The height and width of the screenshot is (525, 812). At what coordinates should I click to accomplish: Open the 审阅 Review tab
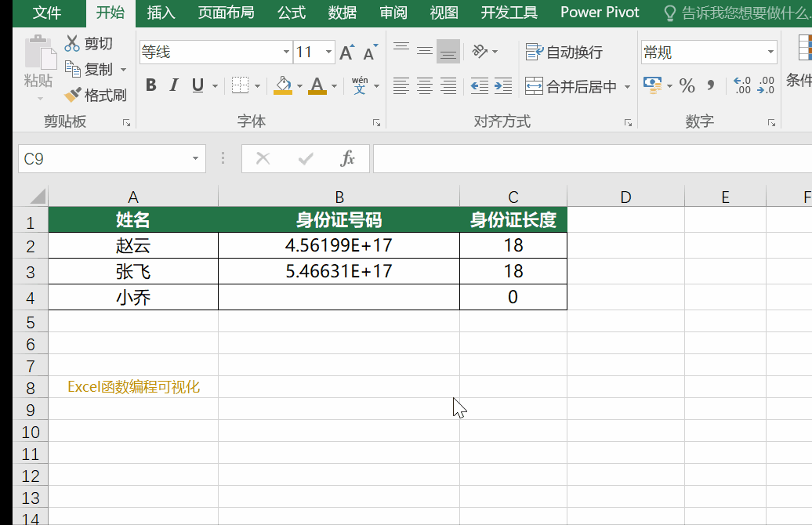click(393, 13)
